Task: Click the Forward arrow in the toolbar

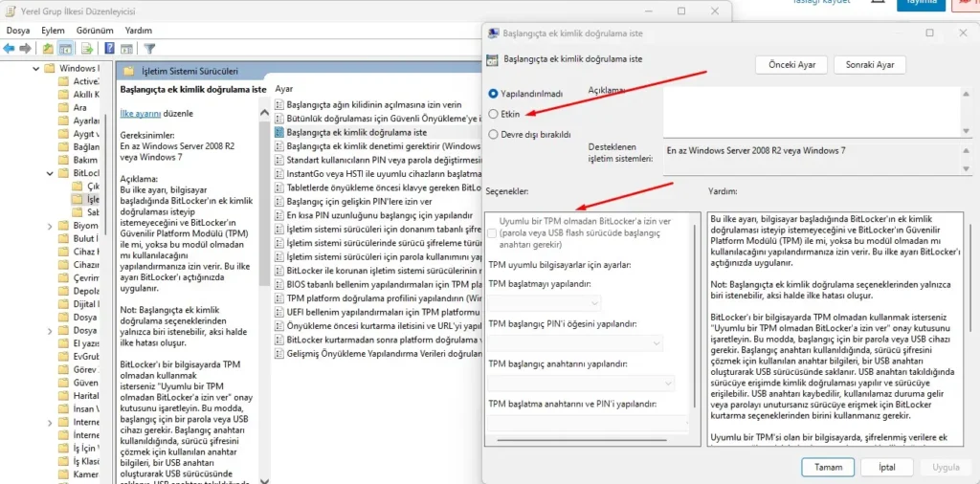Action: [x=26, y=48]
